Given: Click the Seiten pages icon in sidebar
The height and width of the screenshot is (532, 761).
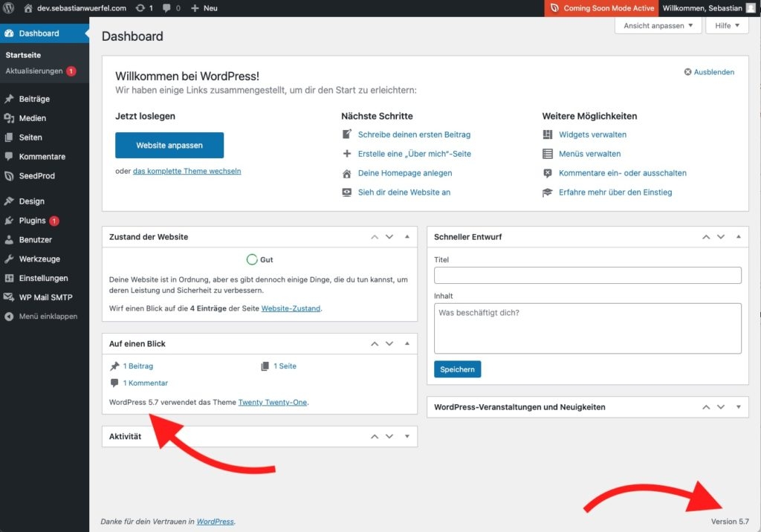Looking at the screenshot, I should (9, 137).
